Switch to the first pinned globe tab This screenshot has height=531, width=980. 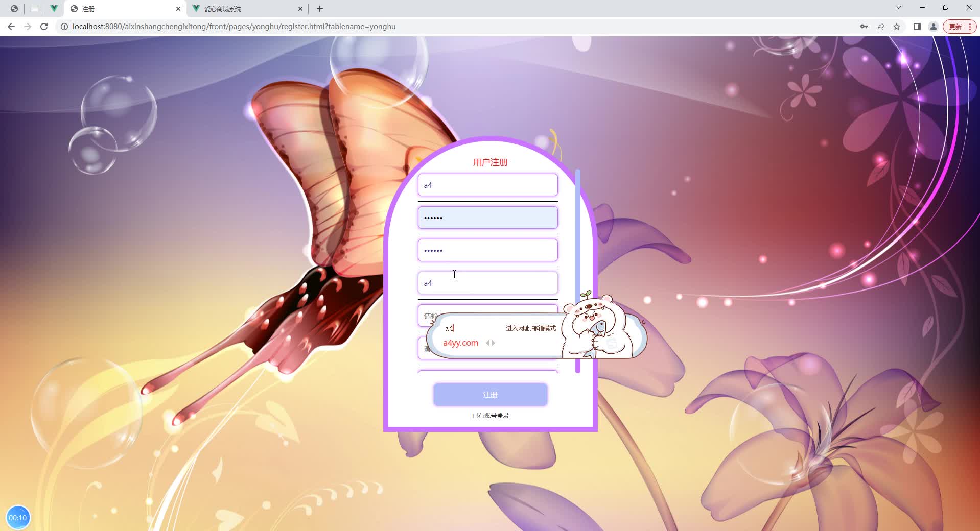14,9
